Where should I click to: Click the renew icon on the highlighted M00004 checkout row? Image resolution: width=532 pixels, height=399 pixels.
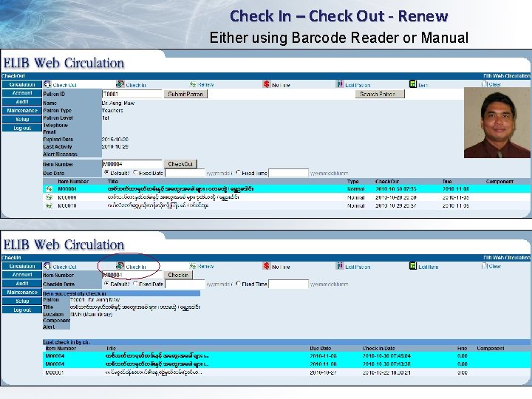pyautogui.click(x=50, y=189)
